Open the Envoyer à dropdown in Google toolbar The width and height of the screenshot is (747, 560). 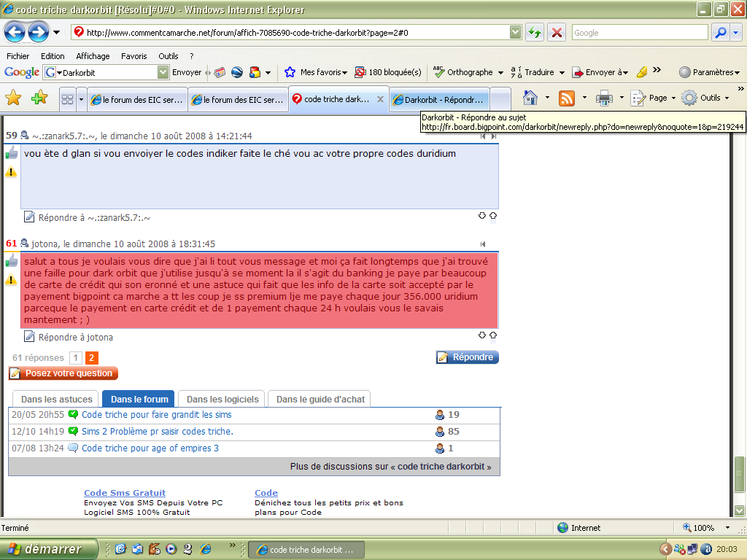(600, 72)
